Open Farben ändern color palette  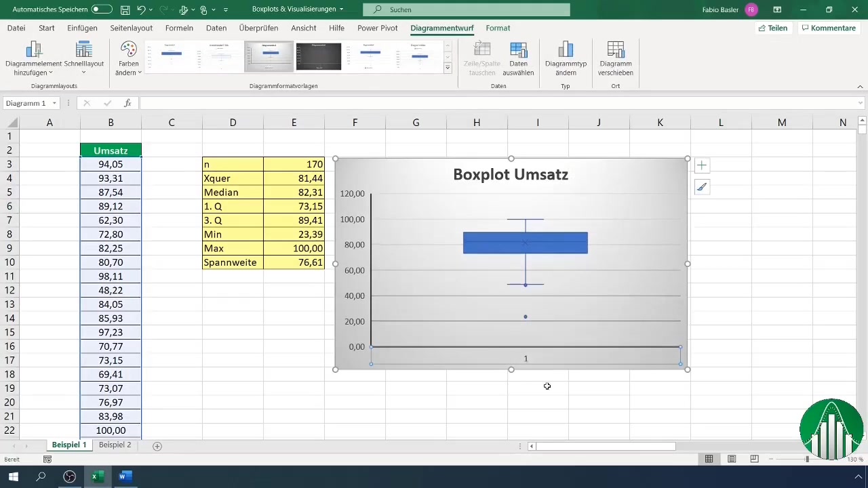(x=128, y=49)
